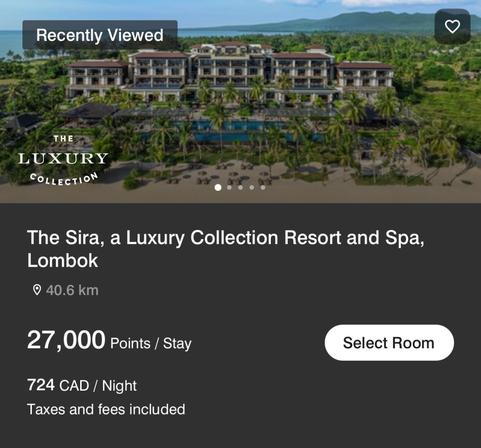Click the Taxes and fees included note
The height and width of the screenshot is (448, 481).
(106, 409)
